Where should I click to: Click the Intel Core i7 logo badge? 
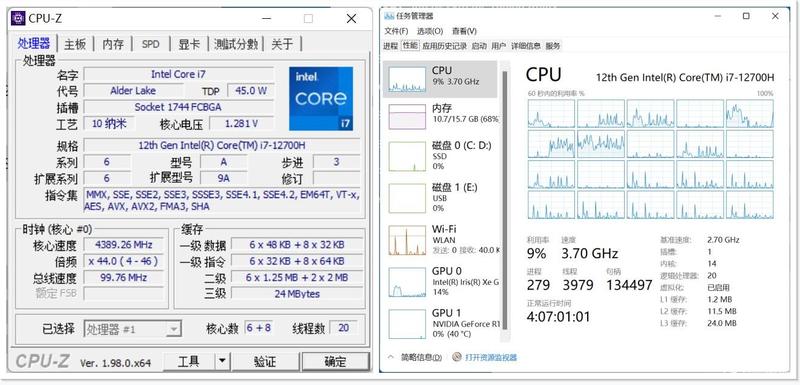pos(320,98)
